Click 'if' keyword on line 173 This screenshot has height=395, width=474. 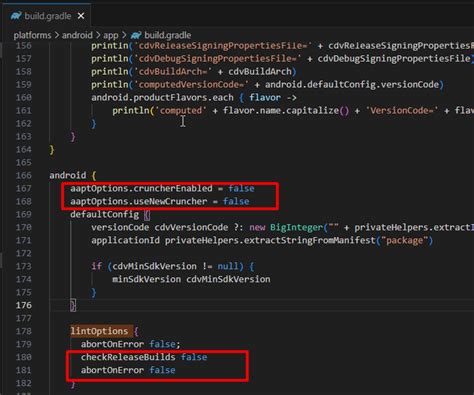click(x=96, y=266)
